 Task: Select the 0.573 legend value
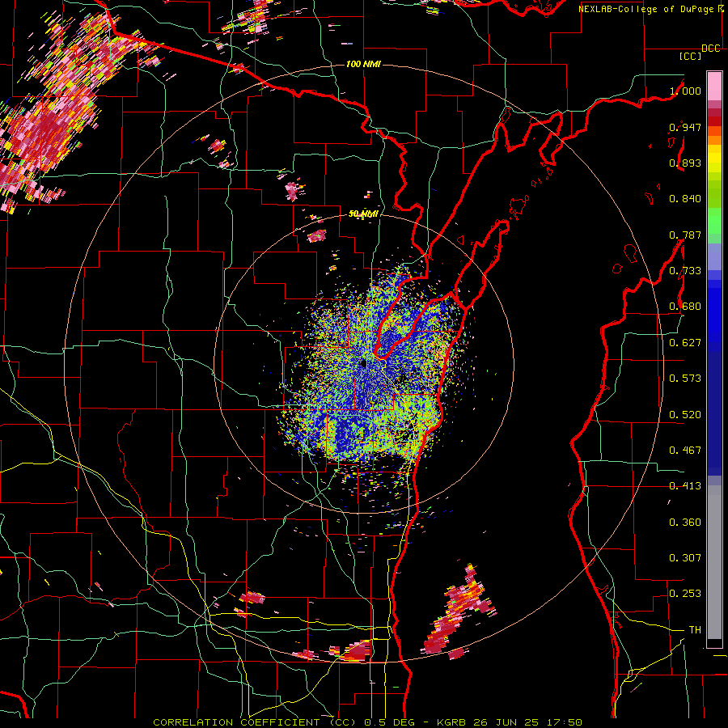tap(685, 379)
